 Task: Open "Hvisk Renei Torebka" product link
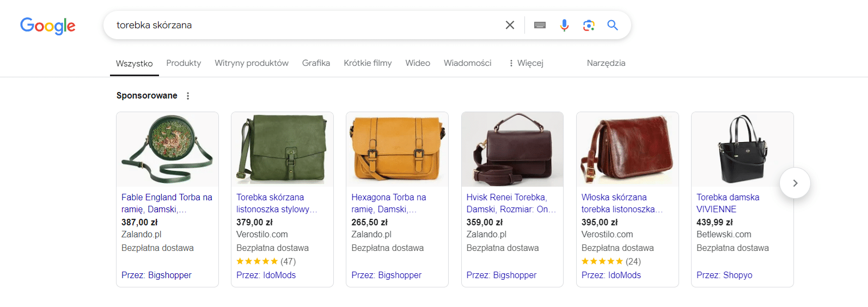[x=511, y=203]
